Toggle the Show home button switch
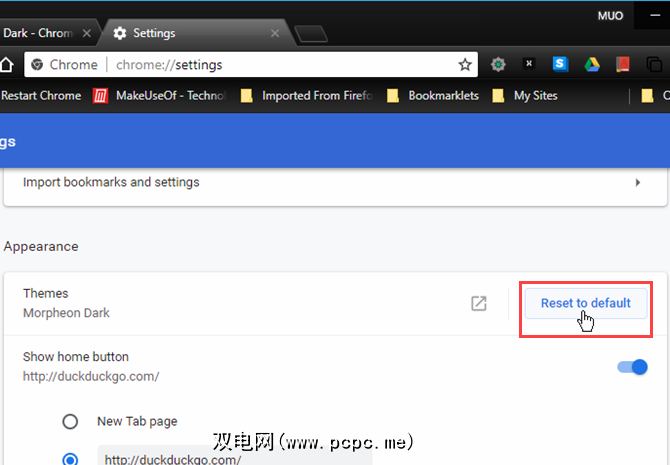Screen dimensions: 670x465 [632, 367]
